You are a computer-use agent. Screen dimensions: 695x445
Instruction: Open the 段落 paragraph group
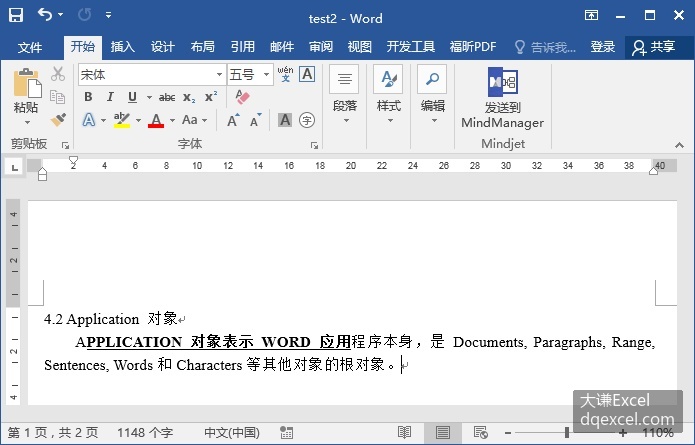pyautogui.click(x=344, y=95)
